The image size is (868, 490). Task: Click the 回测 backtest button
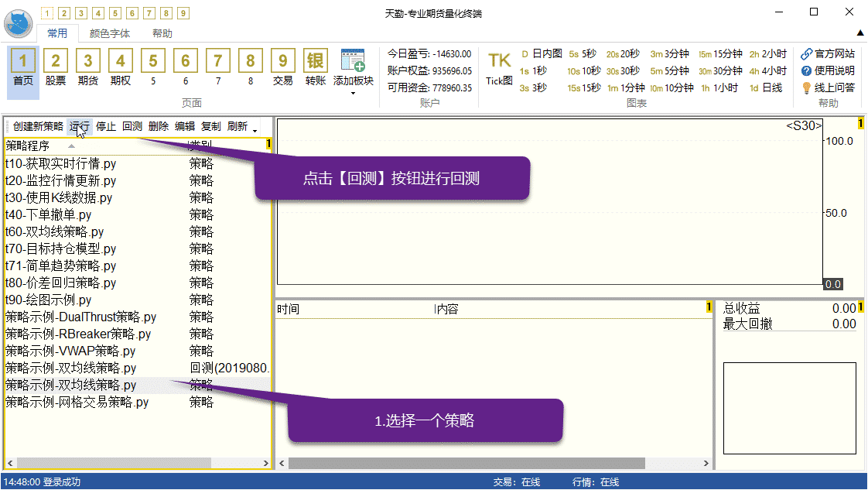pos(132,126)
